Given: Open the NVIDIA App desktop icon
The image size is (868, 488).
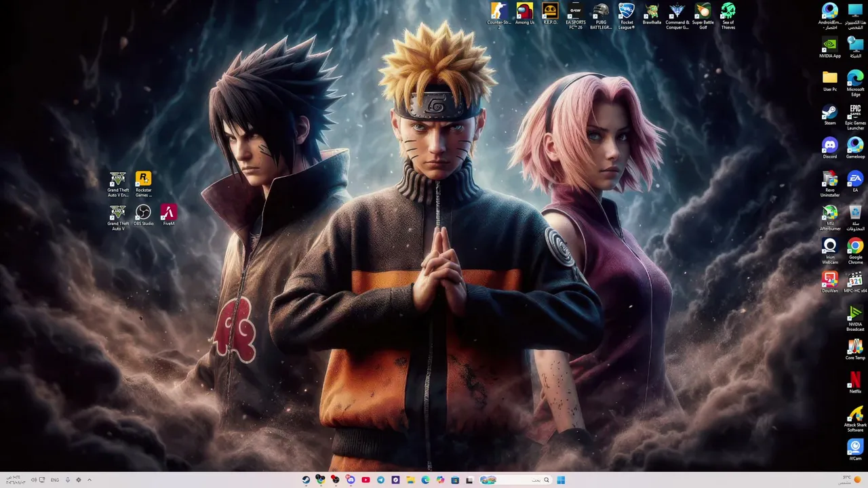Looking at the screenshot, I should pyautogui.click(x=830, y=47).
